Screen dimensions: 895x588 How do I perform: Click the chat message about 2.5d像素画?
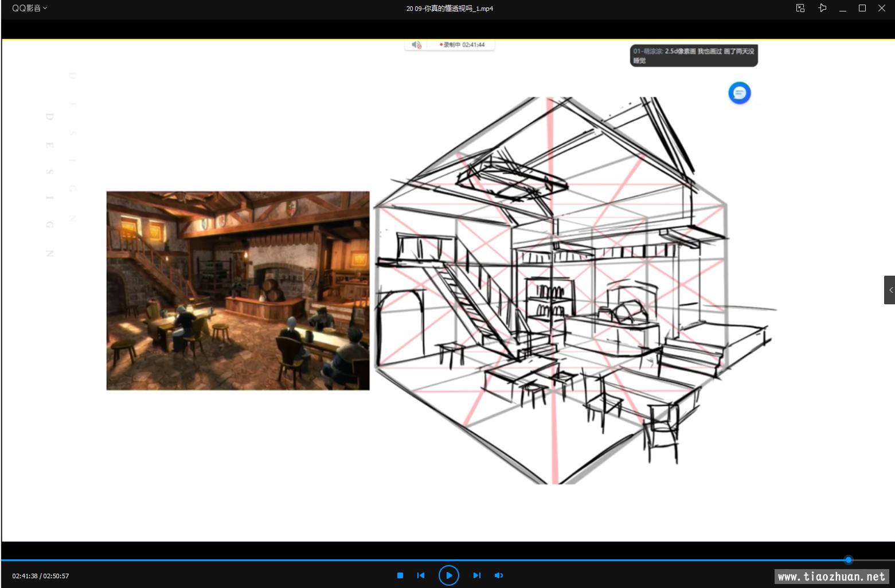coord(694,56)
